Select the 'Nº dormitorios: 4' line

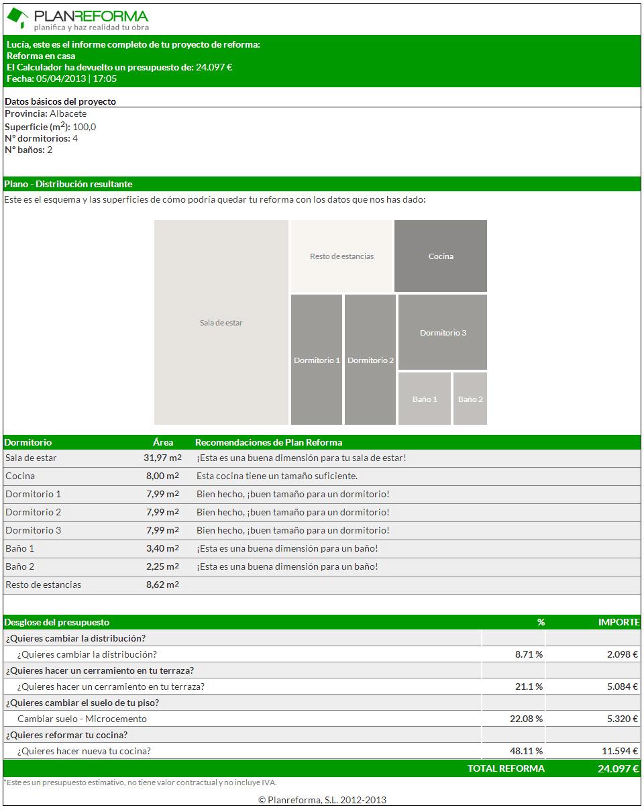[x=42, y=138]
